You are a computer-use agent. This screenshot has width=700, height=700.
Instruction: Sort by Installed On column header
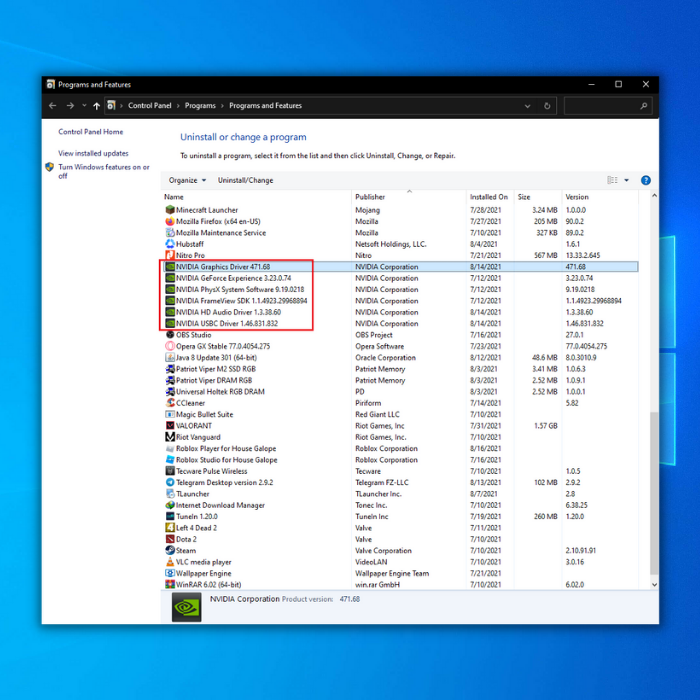[x=490, y=197]
